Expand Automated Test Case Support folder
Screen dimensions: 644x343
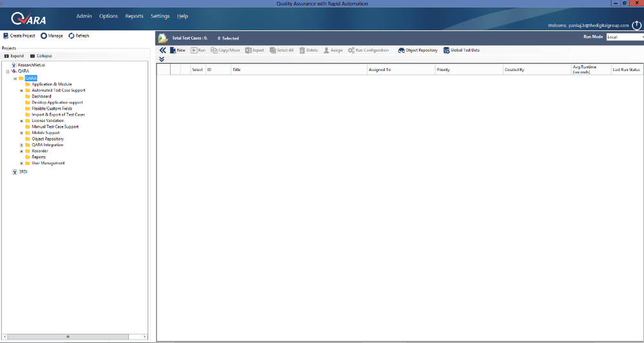pos(21,90)
